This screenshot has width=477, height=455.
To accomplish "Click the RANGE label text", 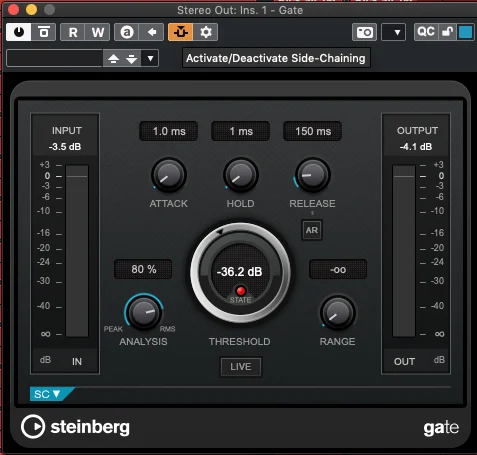I will (x=337, y=341).
